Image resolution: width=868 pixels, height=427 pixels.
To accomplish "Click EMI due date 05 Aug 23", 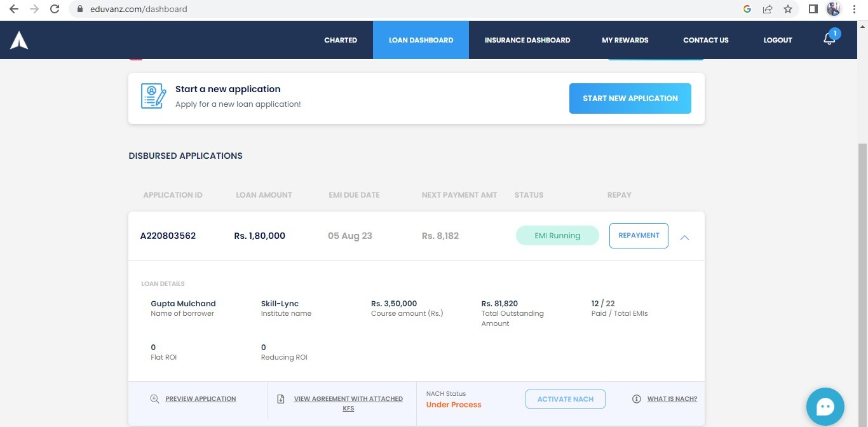I will (x=350, y=236).
